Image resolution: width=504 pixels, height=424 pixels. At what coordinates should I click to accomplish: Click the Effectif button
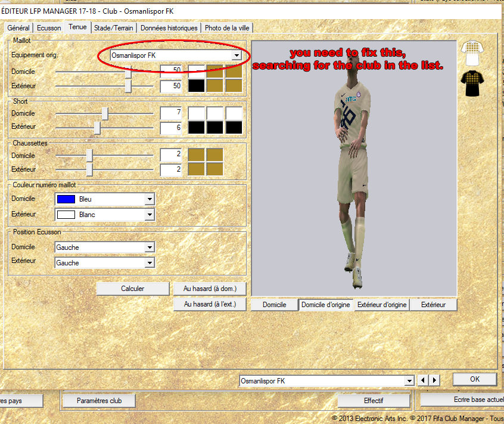[x=374, y=401]
